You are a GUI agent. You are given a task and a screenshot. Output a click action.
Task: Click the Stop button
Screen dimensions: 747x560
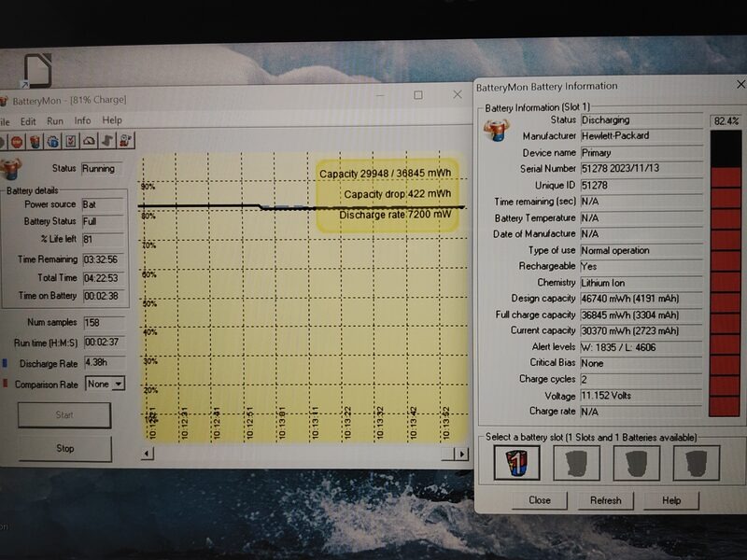point(64,448)
